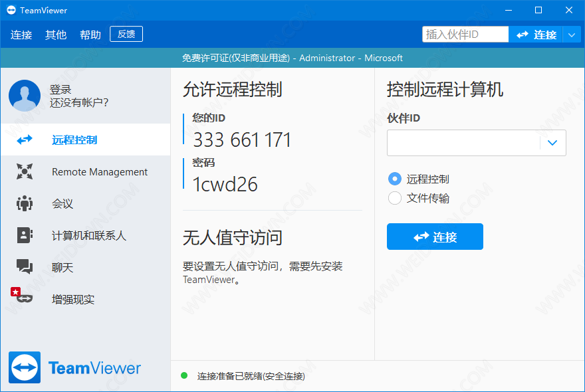Click the green connection status indicator
Screen dimensions: 585x392
[x=184, y=375]
